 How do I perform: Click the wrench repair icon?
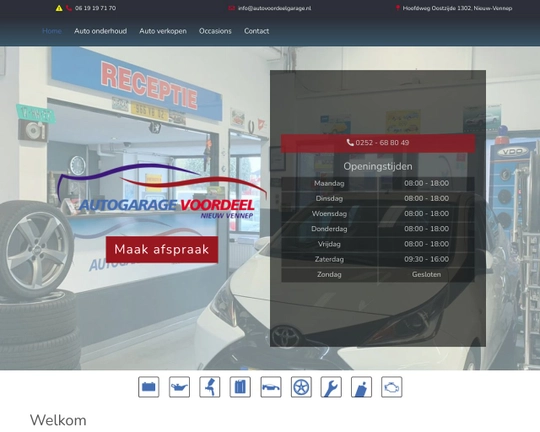[331, 387]
